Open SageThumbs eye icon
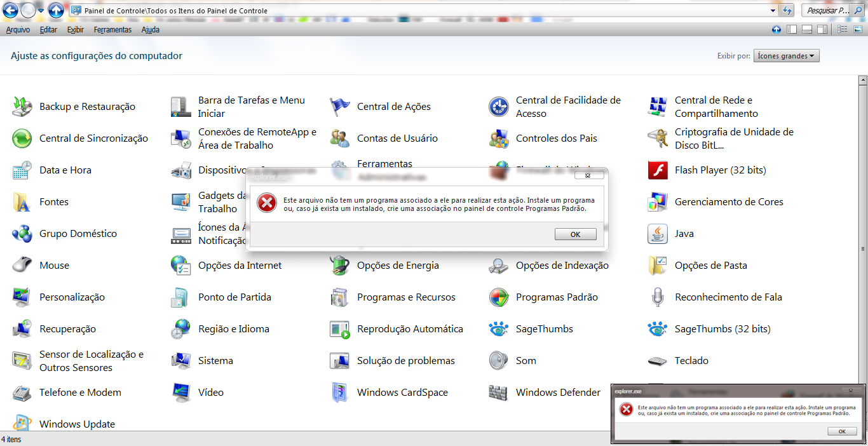This screenshot has width=868, height=446. tap(499, 329)
